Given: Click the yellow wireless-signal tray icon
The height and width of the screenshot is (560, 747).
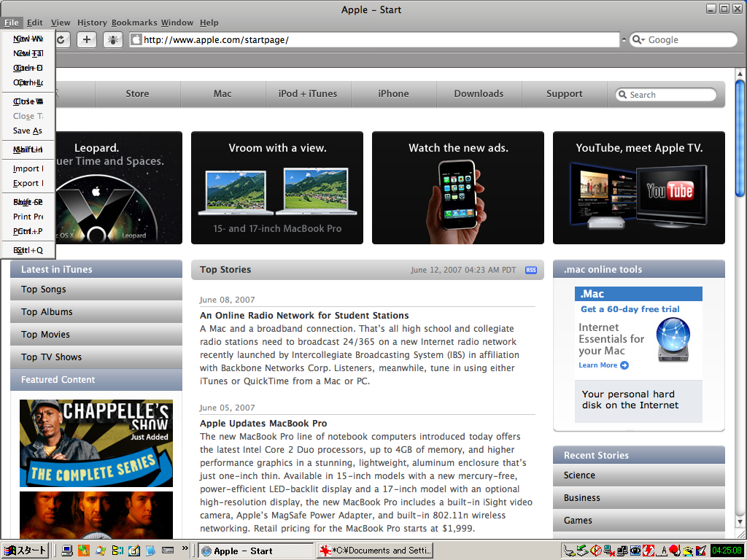Looking at the screenshot, I should click(687, 551).
